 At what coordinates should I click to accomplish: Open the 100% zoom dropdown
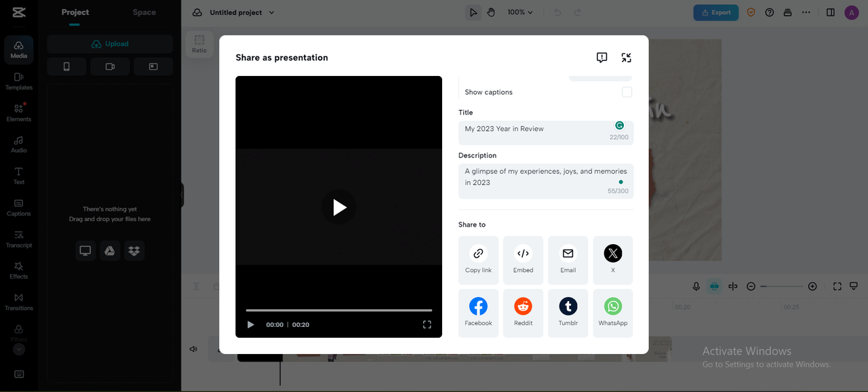pyautogui.click(x=520, y=12)
